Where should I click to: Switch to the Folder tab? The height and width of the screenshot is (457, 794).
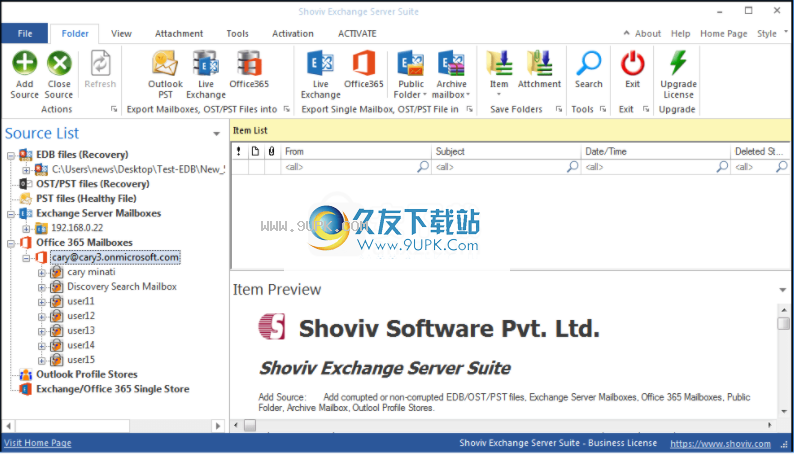75,33
